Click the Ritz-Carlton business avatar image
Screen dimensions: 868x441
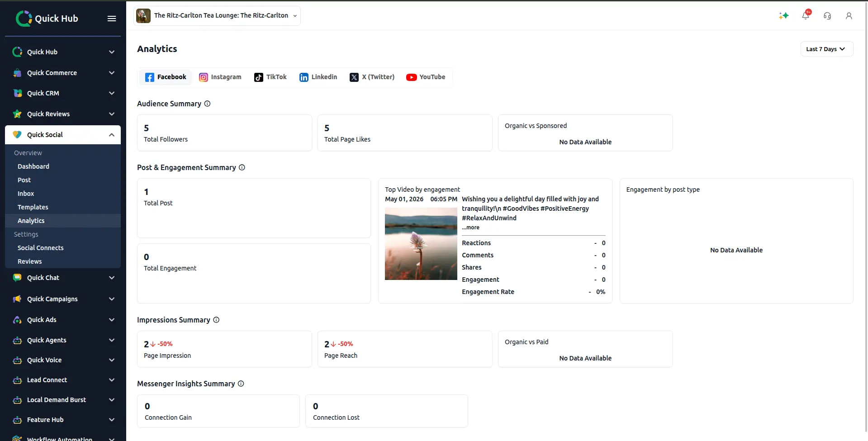tap(143, 16)
